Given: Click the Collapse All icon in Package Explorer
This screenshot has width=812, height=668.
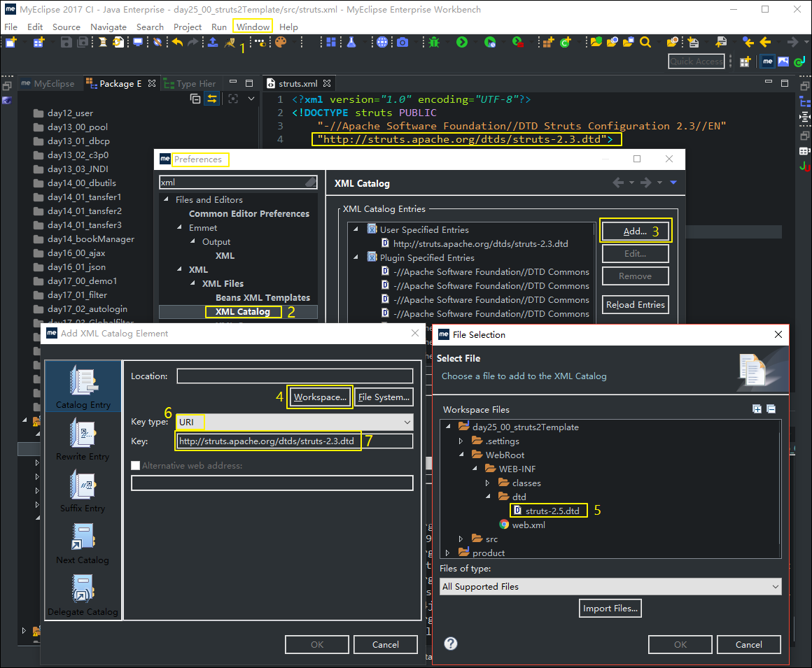Looking at the screenshot, I should click(x=195, y=99).
